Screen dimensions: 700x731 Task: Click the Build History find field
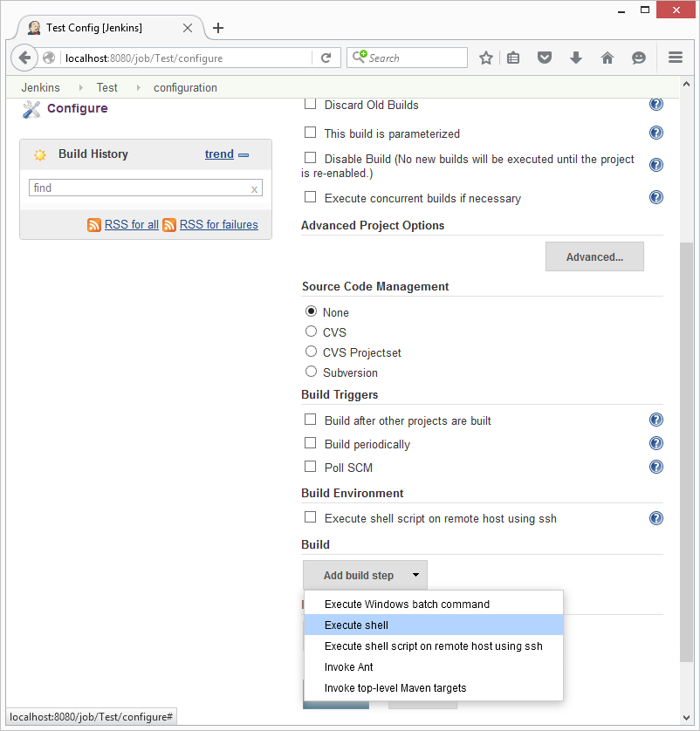[146, 188]
